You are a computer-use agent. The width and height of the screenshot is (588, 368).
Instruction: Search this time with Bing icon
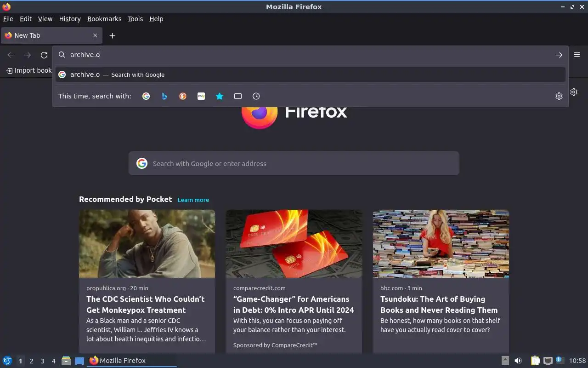click(x=164, y=96)
